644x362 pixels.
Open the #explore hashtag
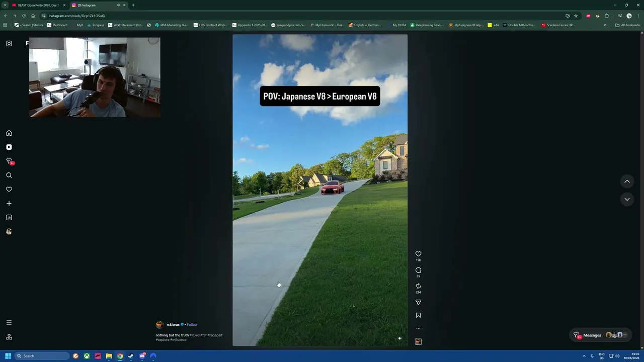coord(163,340)
